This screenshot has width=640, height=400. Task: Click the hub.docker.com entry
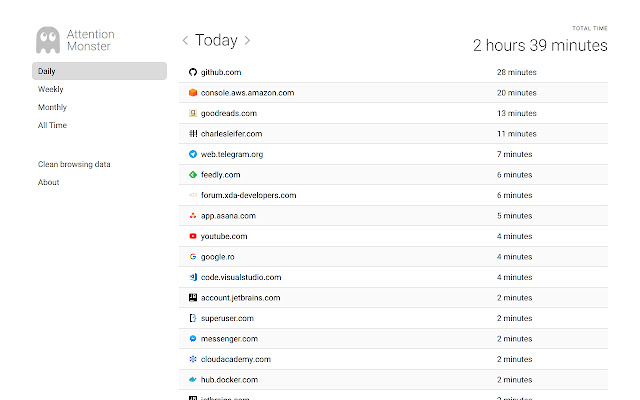(229, 380)
